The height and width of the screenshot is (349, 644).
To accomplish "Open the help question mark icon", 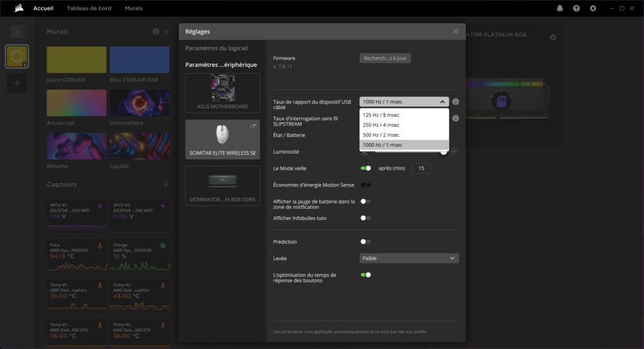I will click(576, 8).
